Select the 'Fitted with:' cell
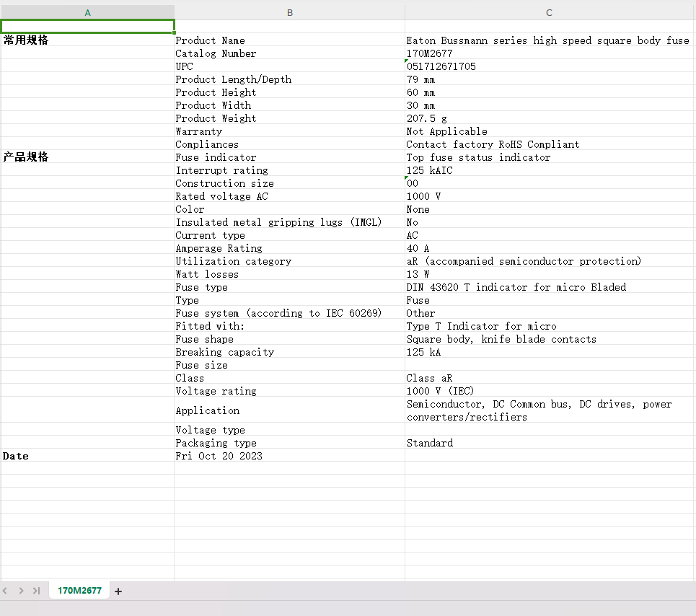The height and width of the screenshot is (616, 696). [289, 326]
